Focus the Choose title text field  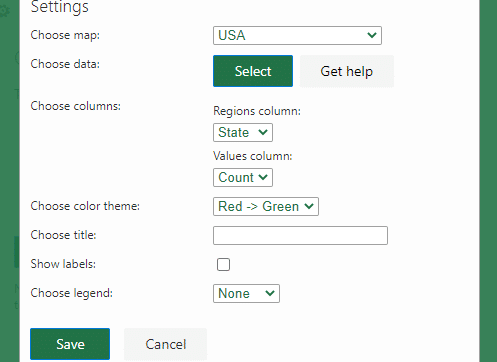point(300,235)
